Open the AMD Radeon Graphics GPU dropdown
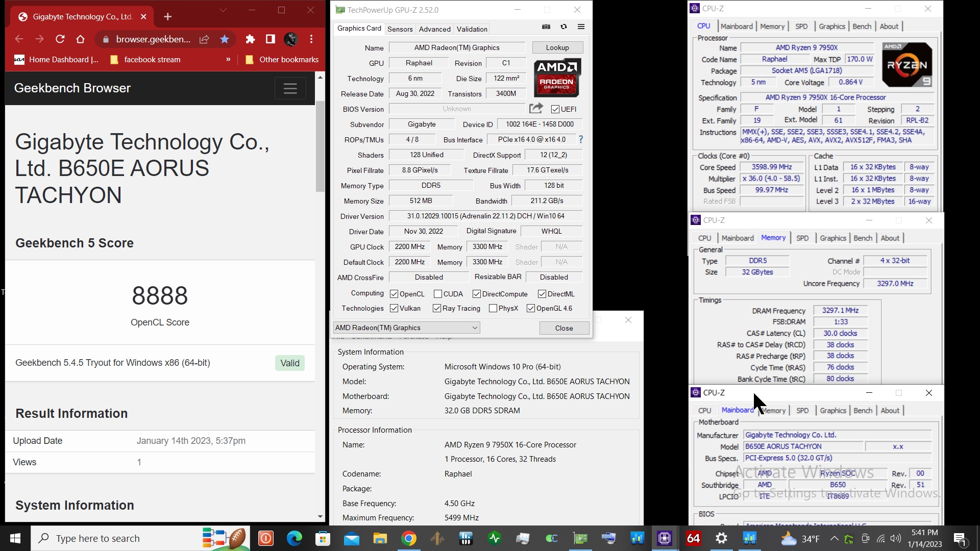This screenshot has height=551, width=980. 407,328
